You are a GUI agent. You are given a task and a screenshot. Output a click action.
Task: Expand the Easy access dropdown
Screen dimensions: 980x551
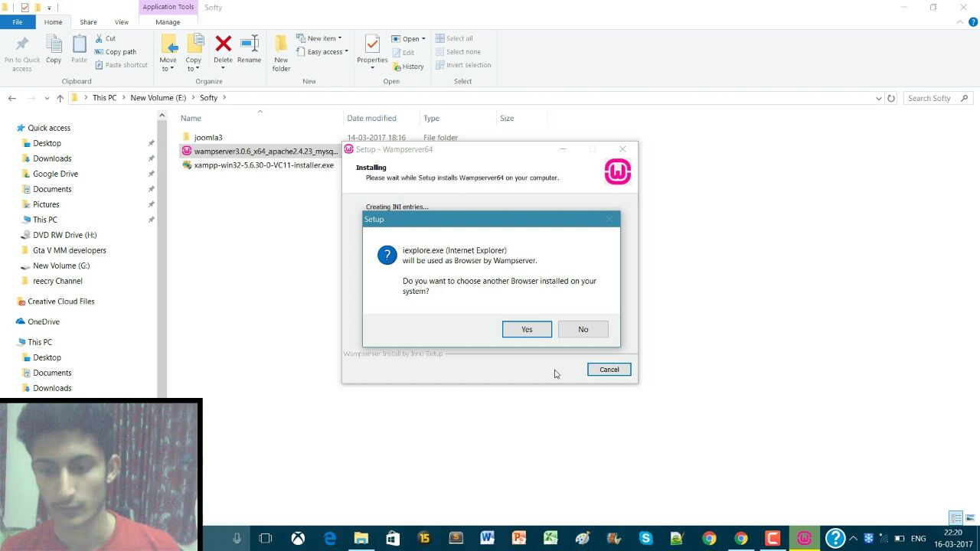click(322, 52)
